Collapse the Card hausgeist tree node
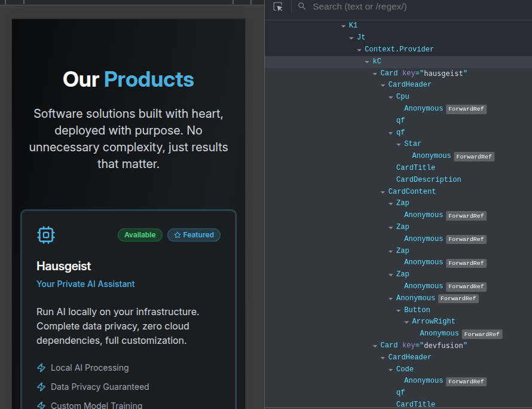 click(375, 74)
